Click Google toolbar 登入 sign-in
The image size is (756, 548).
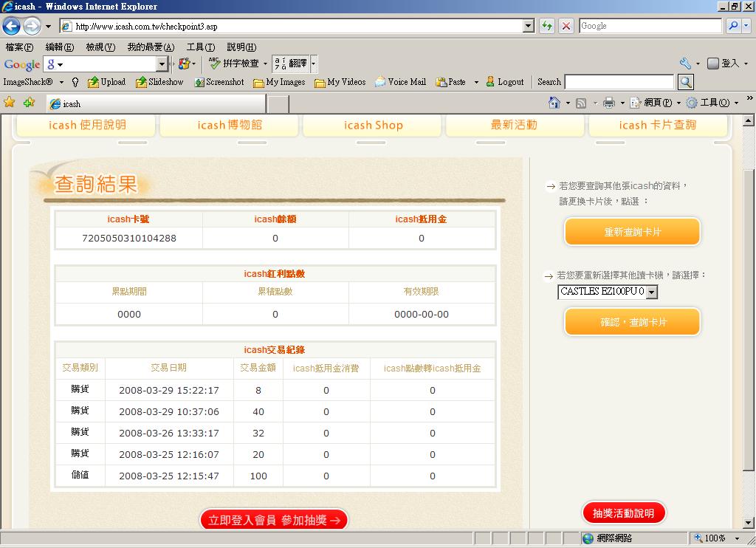click(724, 64)
